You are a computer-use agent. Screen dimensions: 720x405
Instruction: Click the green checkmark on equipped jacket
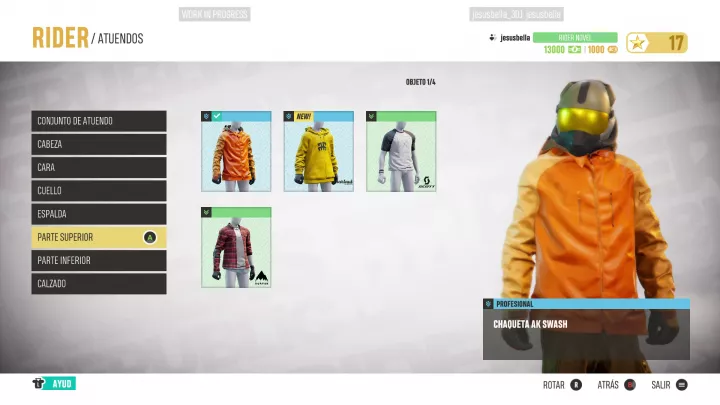pos(217,116)
